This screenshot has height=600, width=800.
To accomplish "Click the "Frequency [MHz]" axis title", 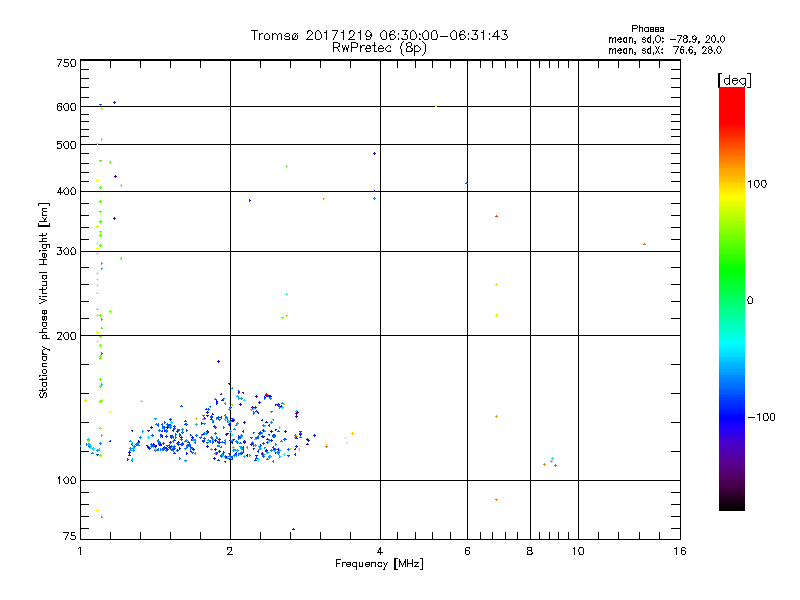I will pyautogui.click(x=379, y=564).
